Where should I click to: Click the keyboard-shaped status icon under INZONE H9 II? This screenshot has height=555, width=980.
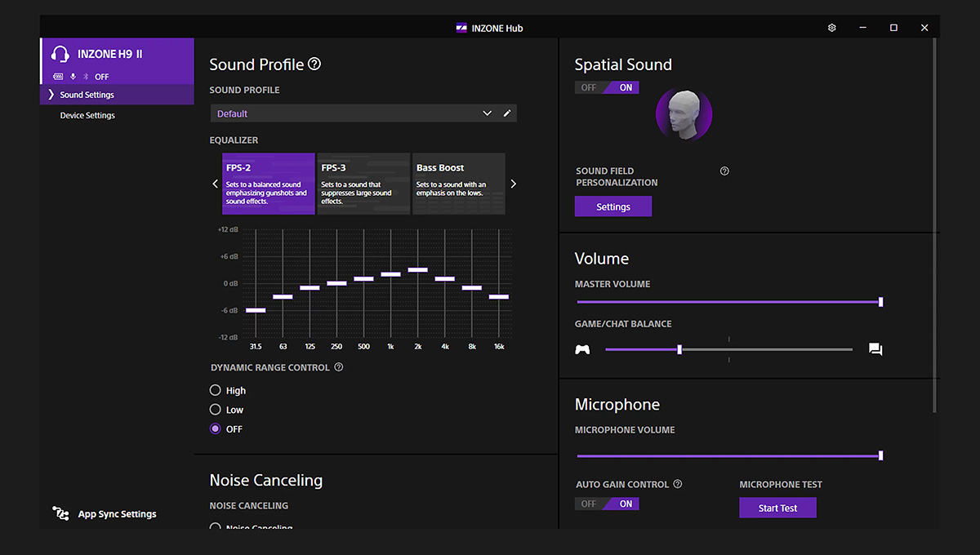[x=58, y=77]
